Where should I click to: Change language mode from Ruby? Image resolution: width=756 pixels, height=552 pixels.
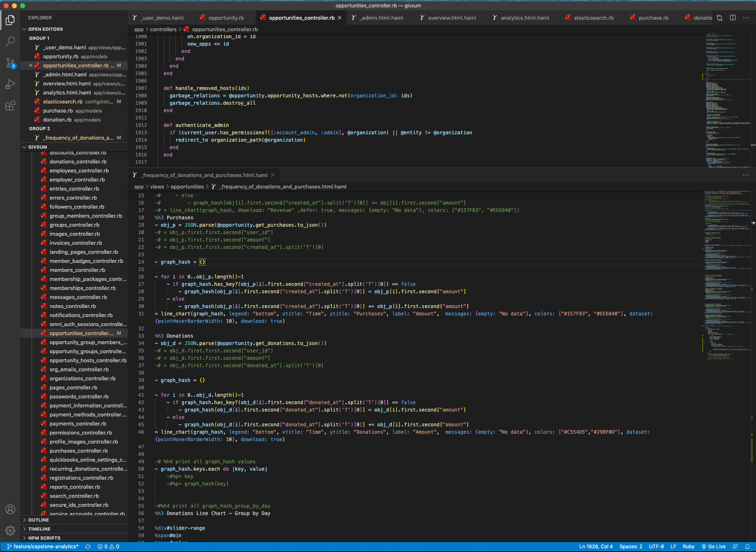[x=688, y=547]
